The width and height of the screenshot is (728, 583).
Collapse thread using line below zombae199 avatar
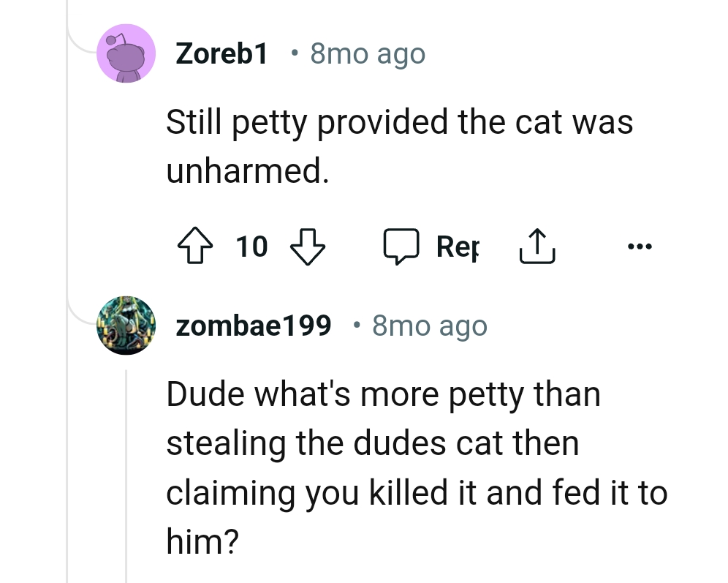click(x=126, y=475)
